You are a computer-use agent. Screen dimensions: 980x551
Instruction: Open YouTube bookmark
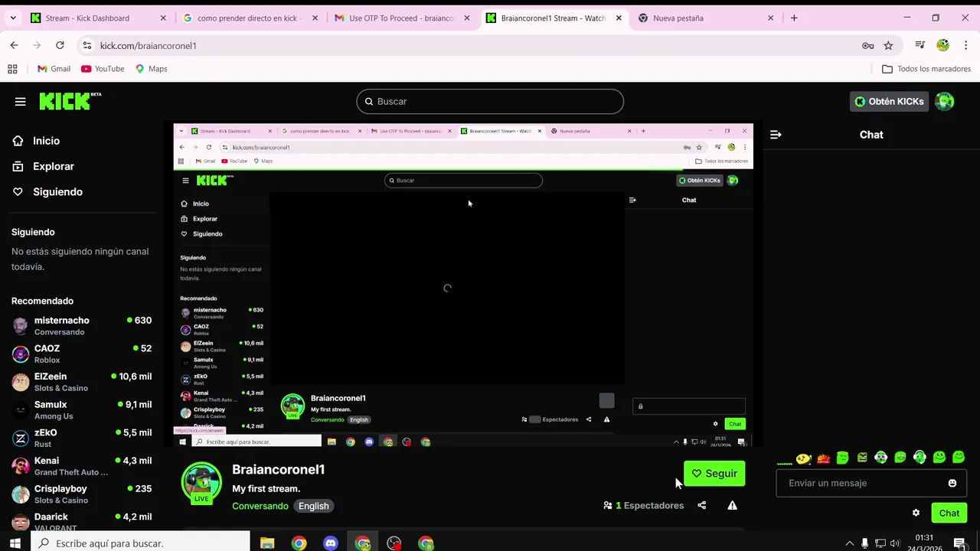tap(103, 69)
